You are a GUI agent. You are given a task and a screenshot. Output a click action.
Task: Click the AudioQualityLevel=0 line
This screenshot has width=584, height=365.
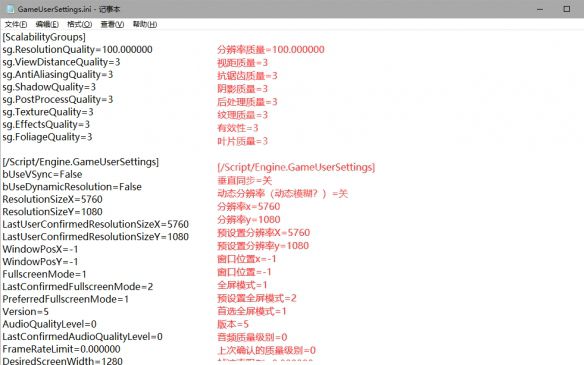pos(50,324)
